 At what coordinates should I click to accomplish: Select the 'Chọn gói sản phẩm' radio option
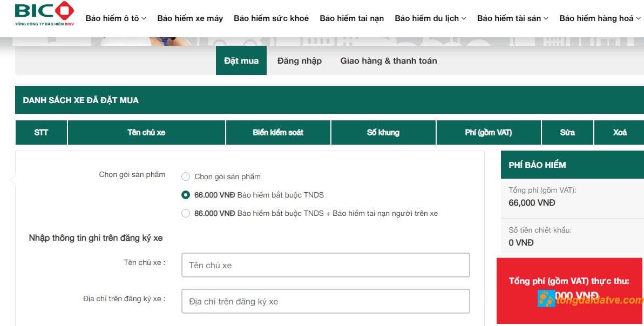[x=186, y=176]
